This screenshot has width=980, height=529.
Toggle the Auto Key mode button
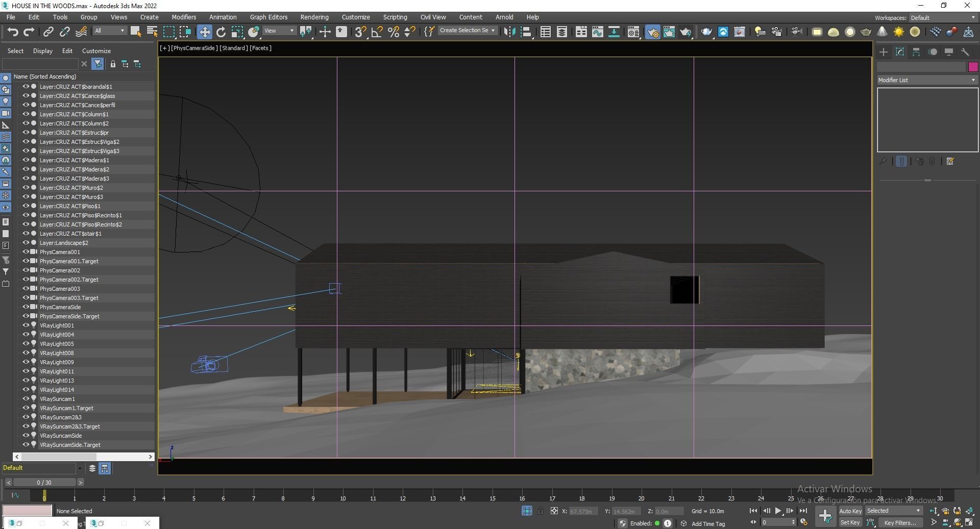pyautogui.click(x=850, y=511)
